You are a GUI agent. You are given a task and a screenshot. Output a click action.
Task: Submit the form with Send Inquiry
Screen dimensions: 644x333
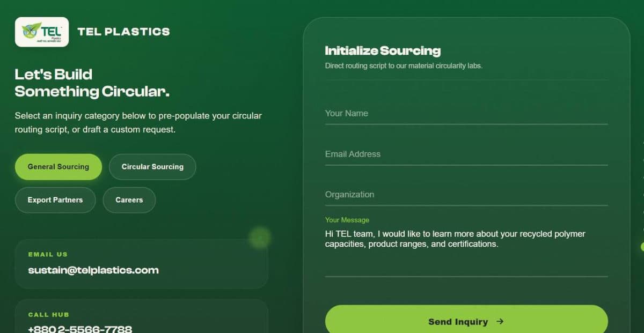[x=466, y=320]
